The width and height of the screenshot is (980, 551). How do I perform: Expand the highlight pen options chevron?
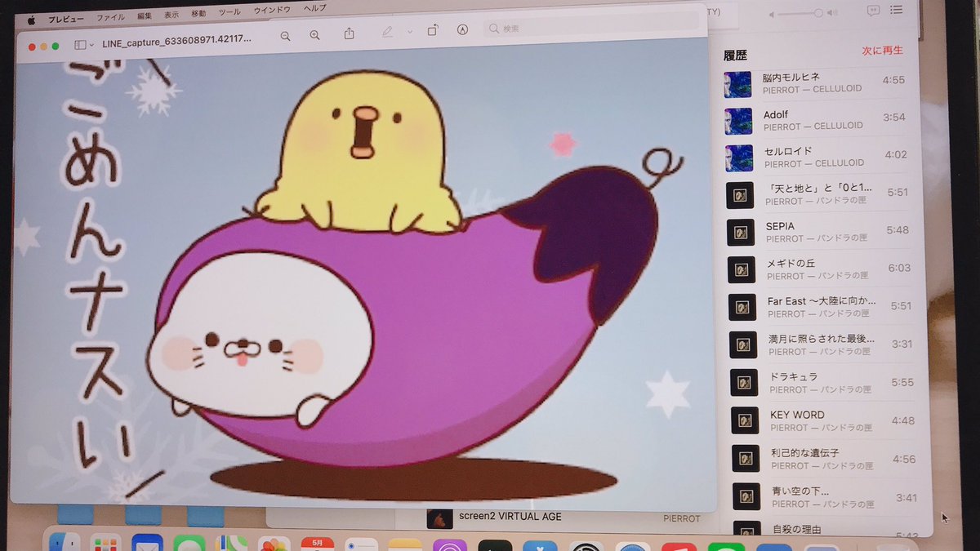(409, 32)
